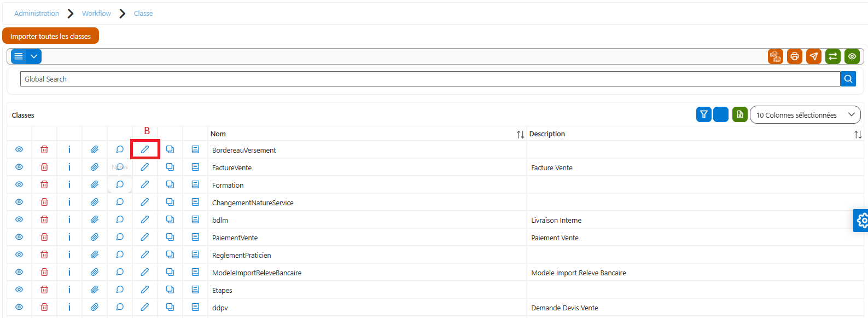This screenshot has width=868, height=318.
Task: Click the orange print icon in toolbar
Action: 795,56
